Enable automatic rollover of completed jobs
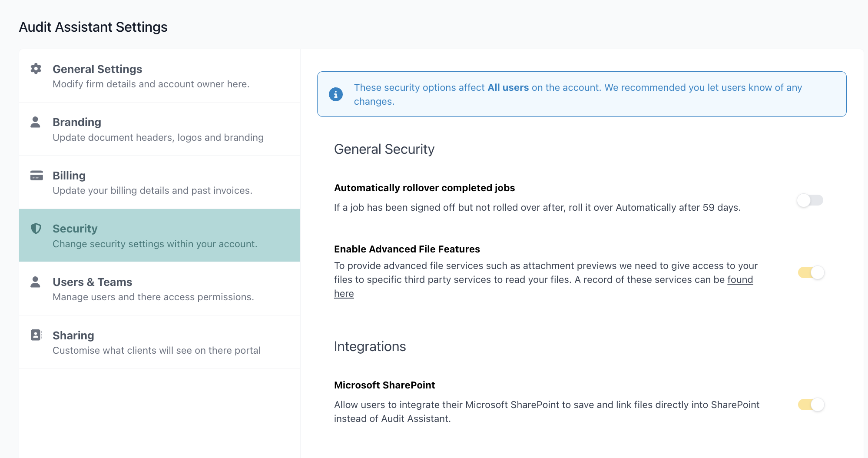The image size is (868, 458). (810, 200)
